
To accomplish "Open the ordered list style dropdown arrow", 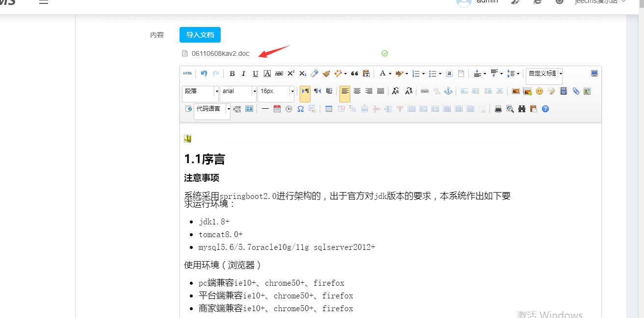I will (x=423, y=73).
